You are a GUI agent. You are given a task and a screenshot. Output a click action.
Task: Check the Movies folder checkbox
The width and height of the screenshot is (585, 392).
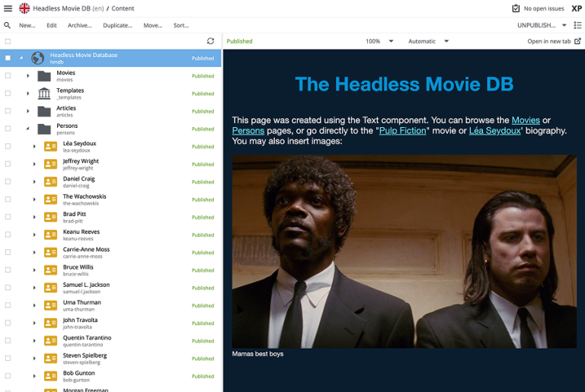(x=8, y=76)
